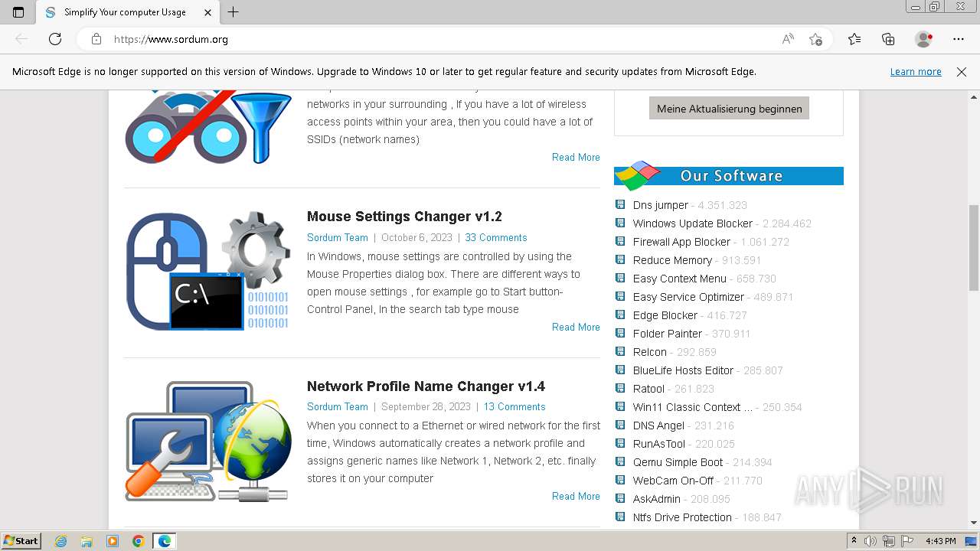Image resolution: width=980 pixels, height=551 pixels.
Task: Open Ntfs Drive Protection link
Action: click(682, 517)
